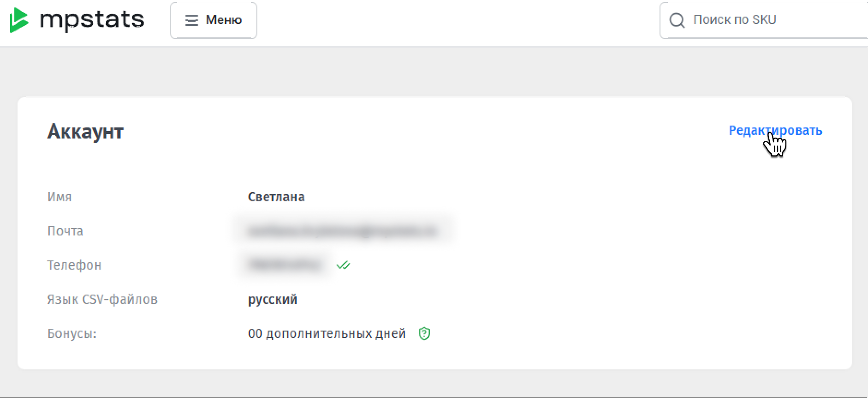Click the magnifier search icon
The width and height of the screenshot is (868, 398).
click(677, 20)
